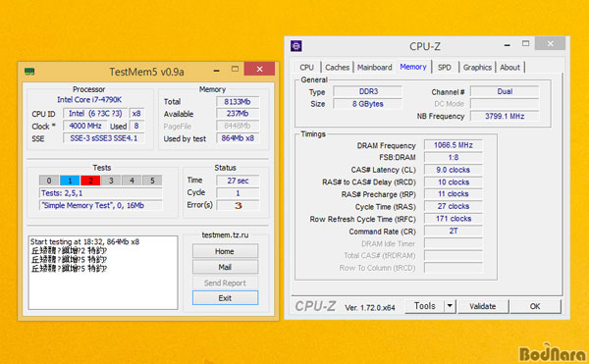This screenshot has height=364, width=589.
Task: Click the Validate button in CPU-Z
Action: point(483,306)
